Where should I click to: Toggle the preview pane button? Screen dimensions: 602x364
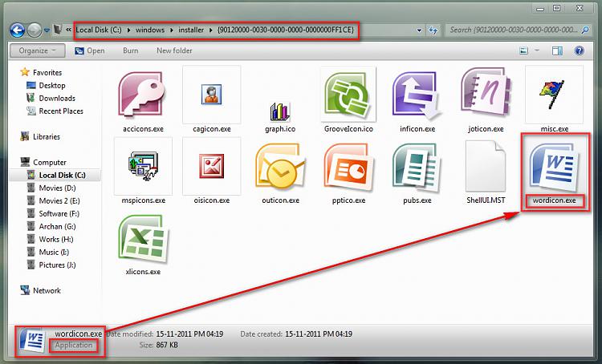coord(557,51)
